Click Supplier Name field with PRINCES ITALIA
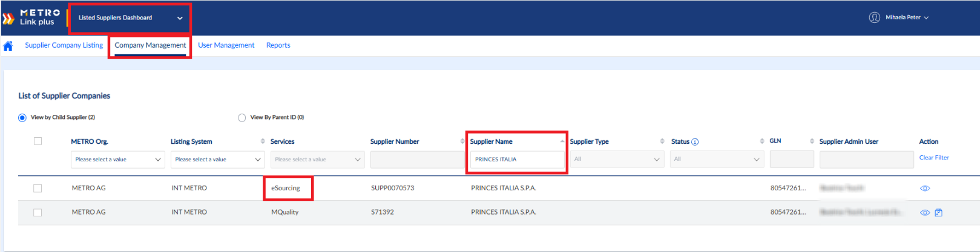Screen dimensions: 980x252 (517, 160)
